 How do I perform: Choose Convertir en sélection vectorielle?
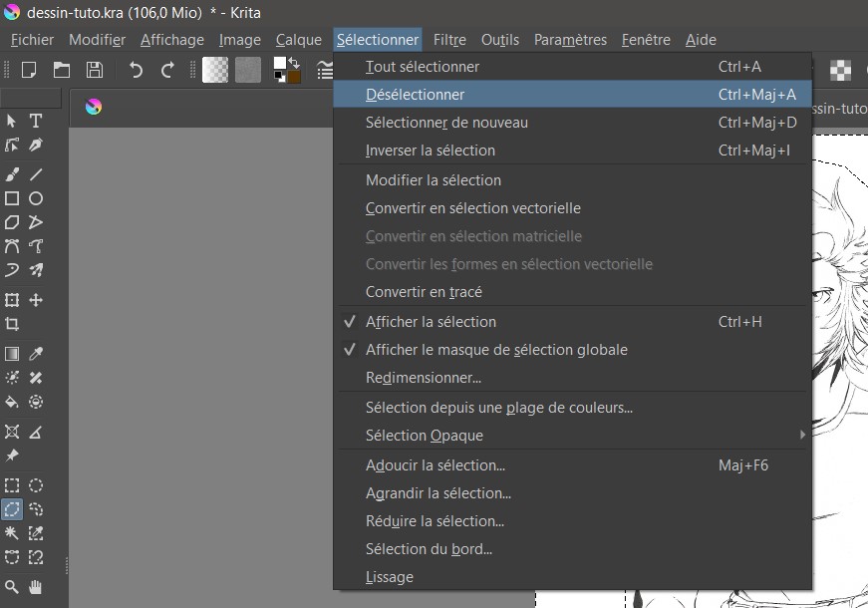click(571, 208)
